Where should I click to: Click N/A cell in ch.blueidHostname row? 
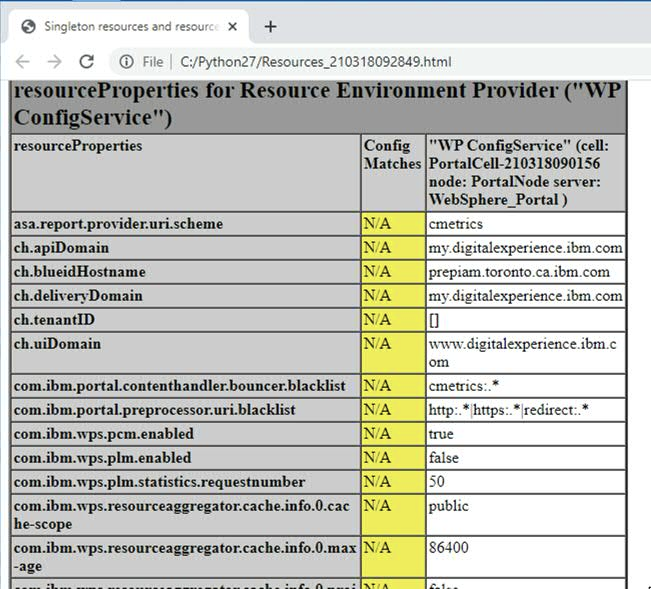click(393, 272)
